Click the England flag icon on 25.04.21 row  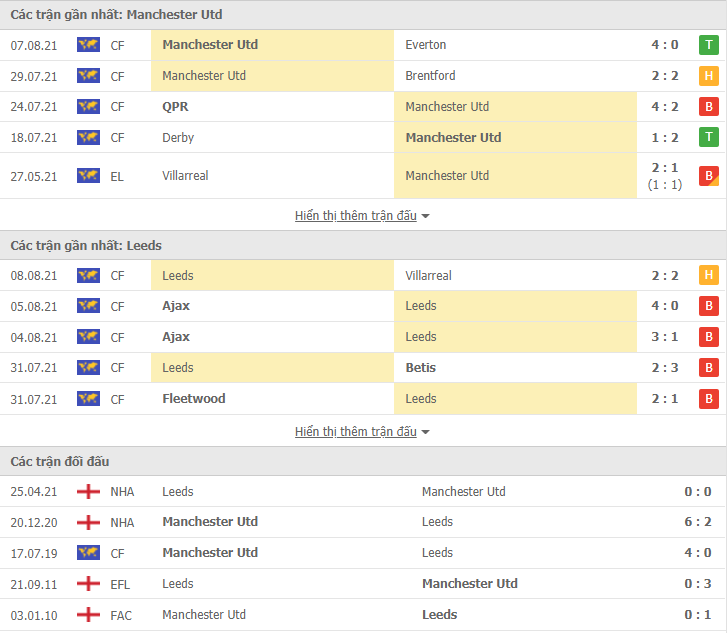(88, 492)
